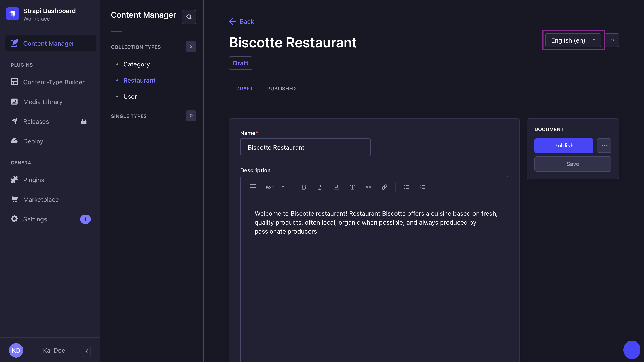Open the Media Library
Viewport: 644px width, 362px height.
click(43, 102)
